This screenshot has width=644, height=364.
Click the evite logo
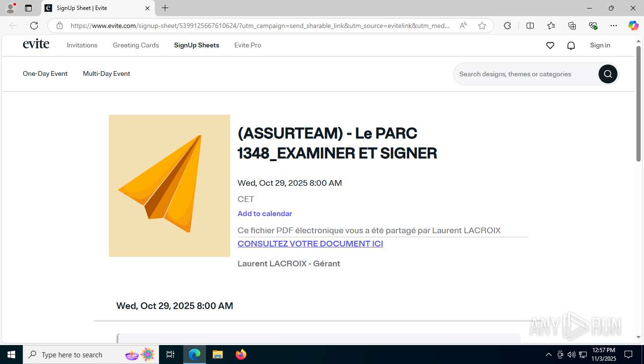pyautogui.click(x=36, y=44)
